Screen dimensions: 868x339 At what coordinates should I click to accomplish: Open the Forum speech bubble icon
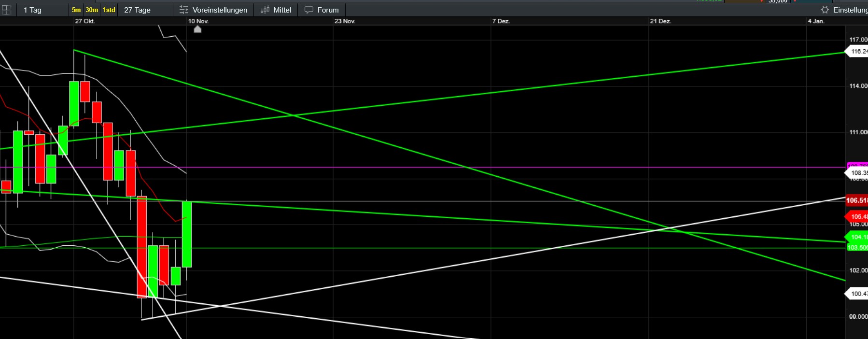point(309,10)
